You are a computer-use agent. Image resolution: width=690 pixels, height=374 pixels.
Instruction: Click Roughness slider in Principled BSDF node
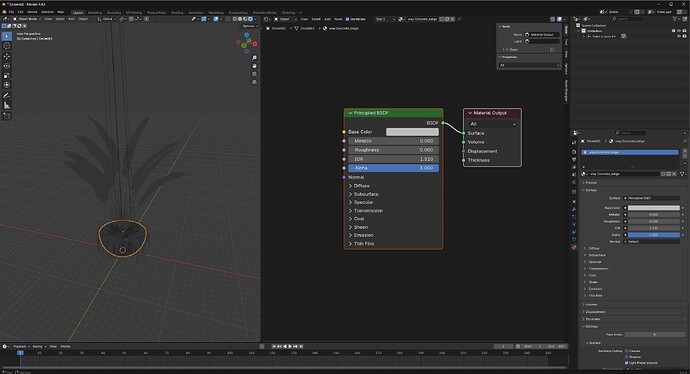coord(393,150)
